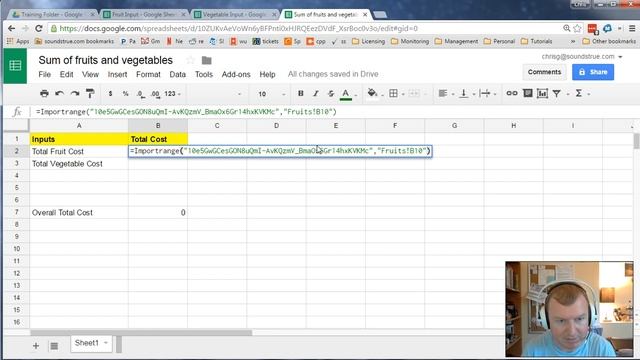Screen dimensions: 640x360
Task: Open the Licensing bookmarks folder
Action: click(x=368, y=41)
